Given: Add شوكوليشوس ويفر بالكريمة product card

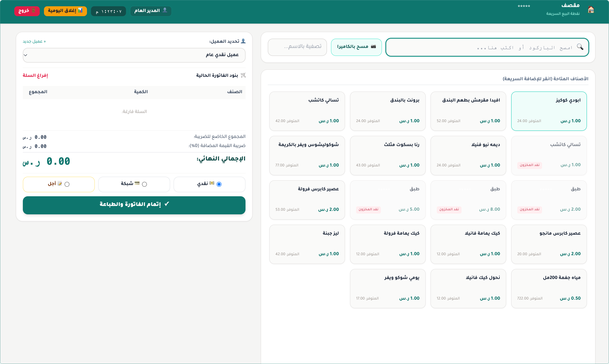Looking at the screenshot, I should [x=307, y=155].
